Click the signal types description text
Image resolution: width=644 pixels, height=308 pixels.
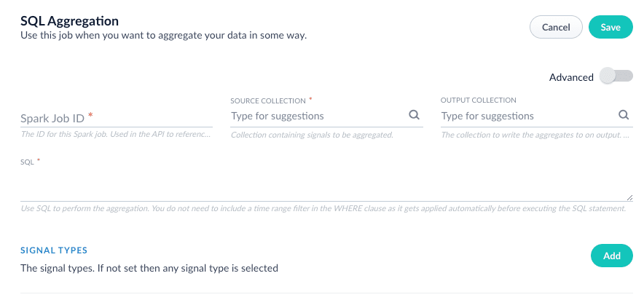(x=149, y=268)
